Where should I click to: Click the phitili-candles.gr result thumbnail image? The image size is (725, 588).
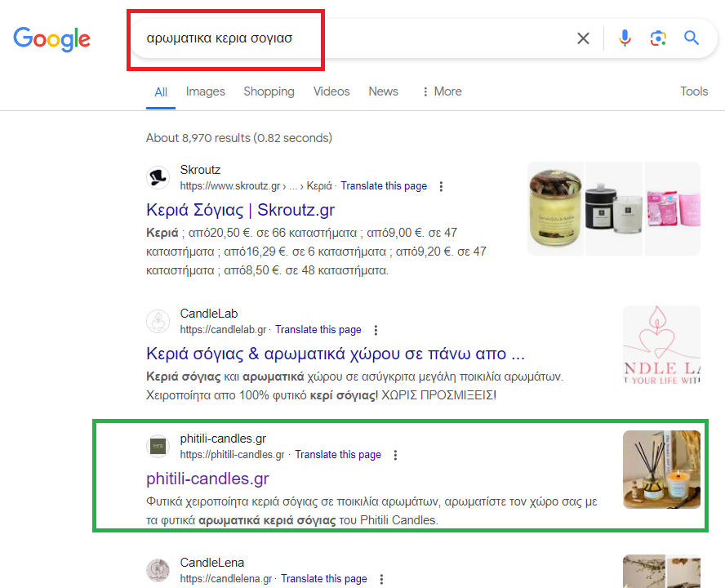pos(661,470)
